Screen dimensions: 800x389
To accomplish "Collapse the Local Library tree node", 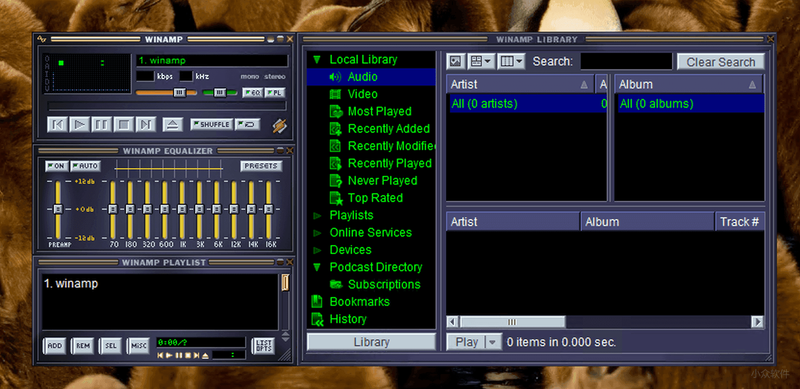I will click(x=317, y=60).
